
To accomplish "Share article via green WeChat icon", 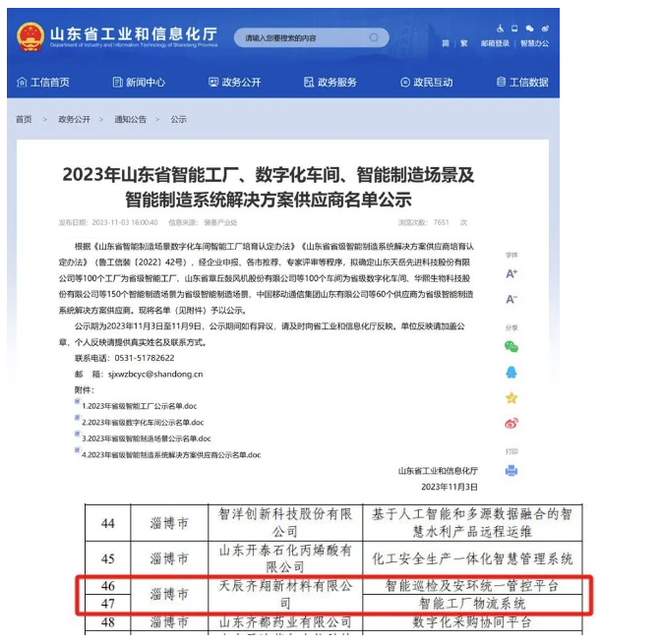I will coord(511,346).
